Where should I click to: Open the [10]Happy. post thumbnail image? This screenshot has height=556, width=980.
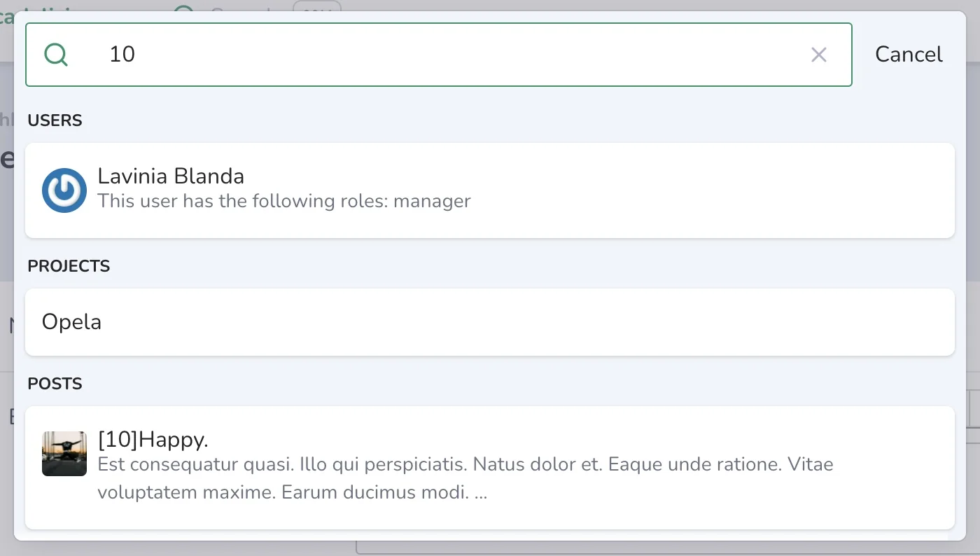[x=64, y=454]
